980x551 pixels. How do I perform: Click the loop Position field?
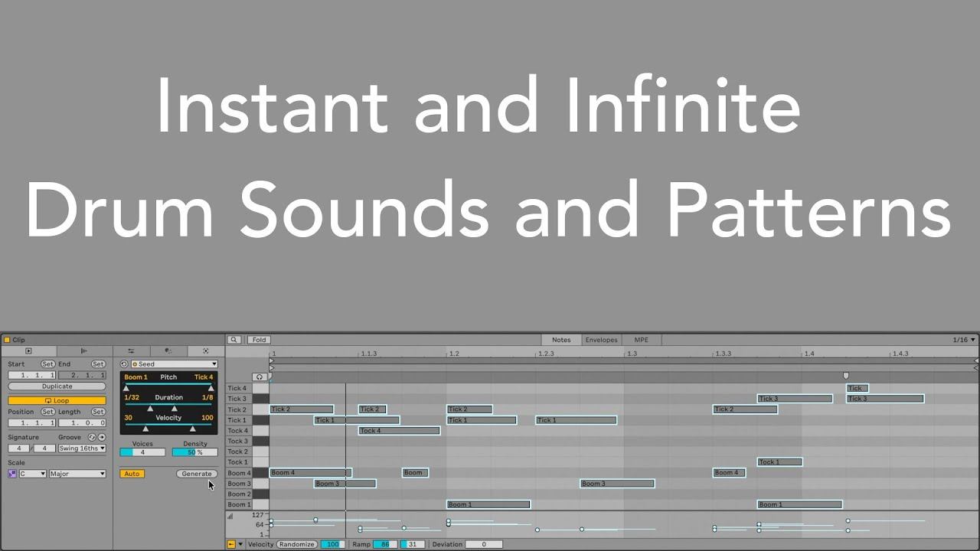click(x=31, y=423)
